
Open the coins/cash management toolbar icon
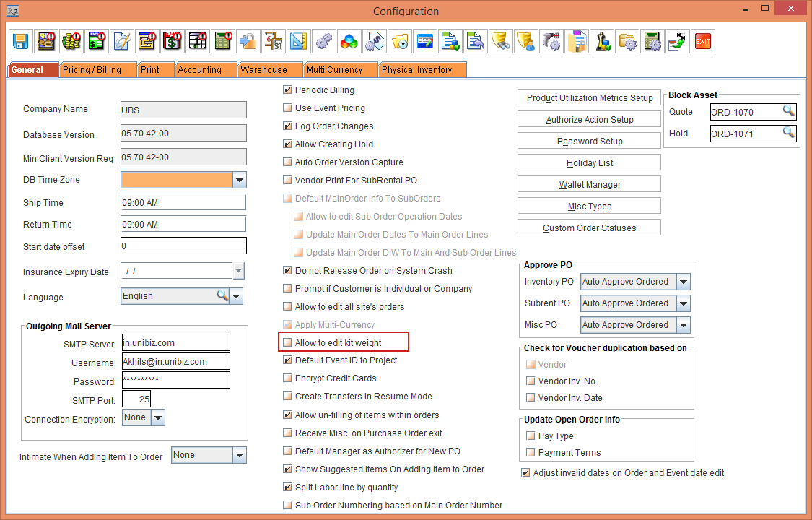[x=71, y=41]
